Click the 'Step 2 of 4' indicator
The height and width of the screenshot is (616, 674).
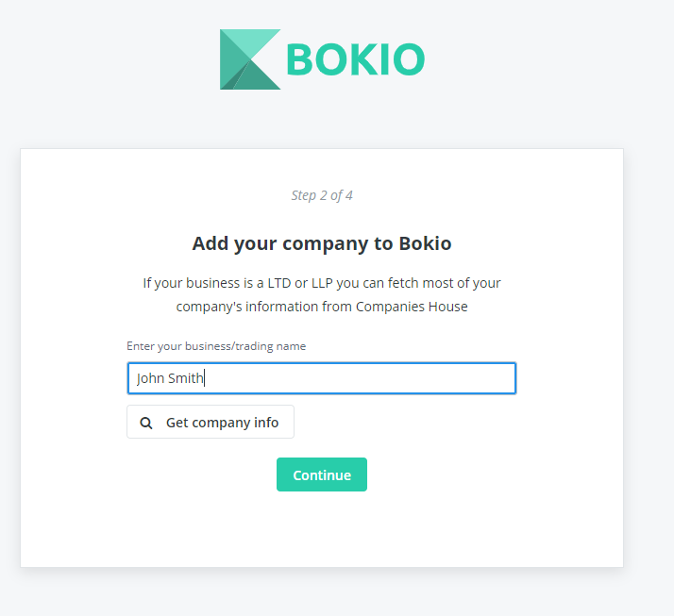coord(322,195)
